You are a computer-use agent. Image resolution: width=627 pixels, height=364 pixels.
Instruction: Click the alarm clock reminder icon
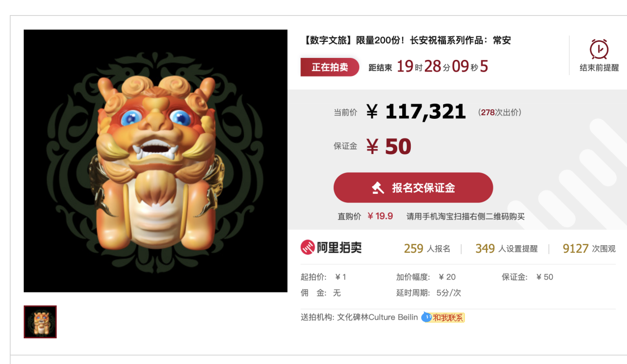599,49
